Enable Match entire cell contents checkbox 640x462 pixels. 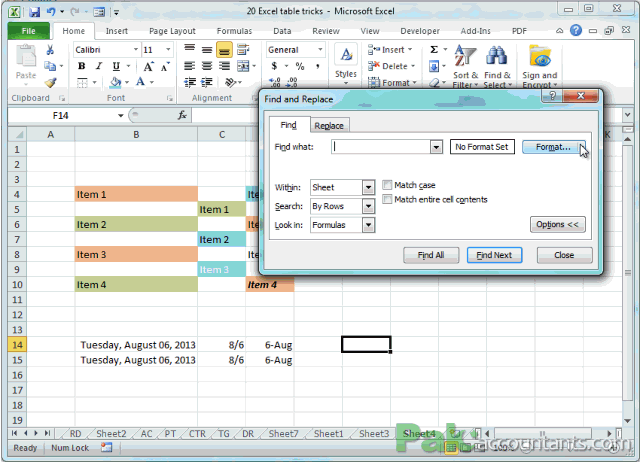coord(387,200)
